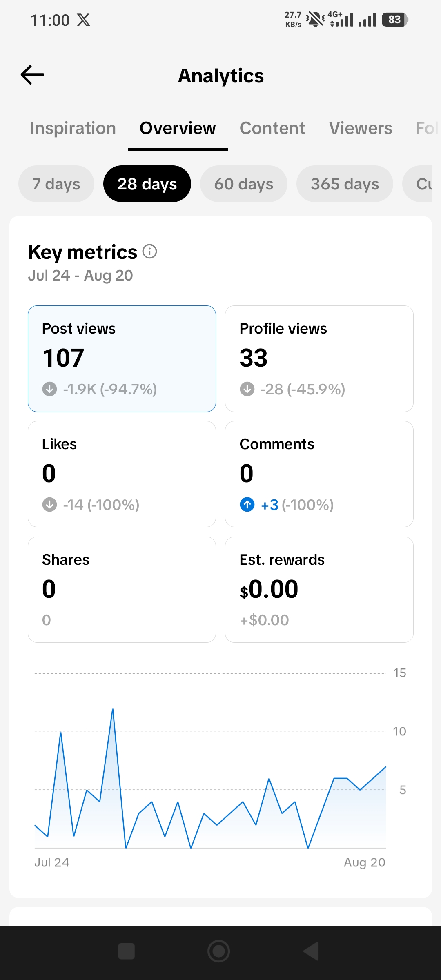This screenshot has height=980, width=441.
Task: Tap the muted notifications bell icon
Action: [x=315, y=19]
